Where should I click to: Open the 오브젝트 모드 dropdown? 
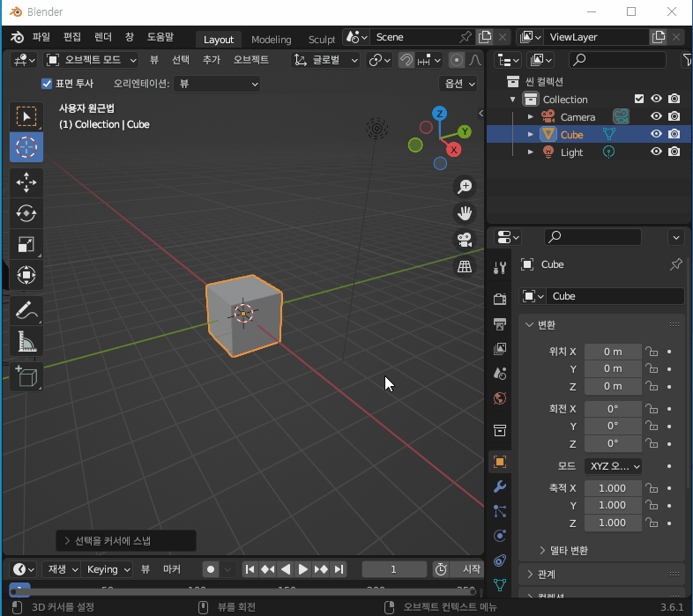click(x=91, y=60)
